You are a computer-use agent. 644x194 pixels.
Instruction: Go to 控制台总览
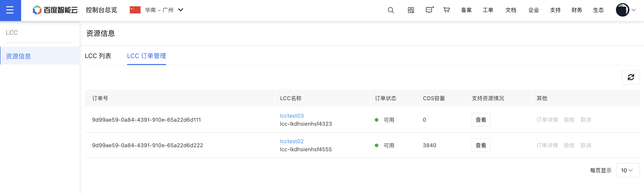101,10
